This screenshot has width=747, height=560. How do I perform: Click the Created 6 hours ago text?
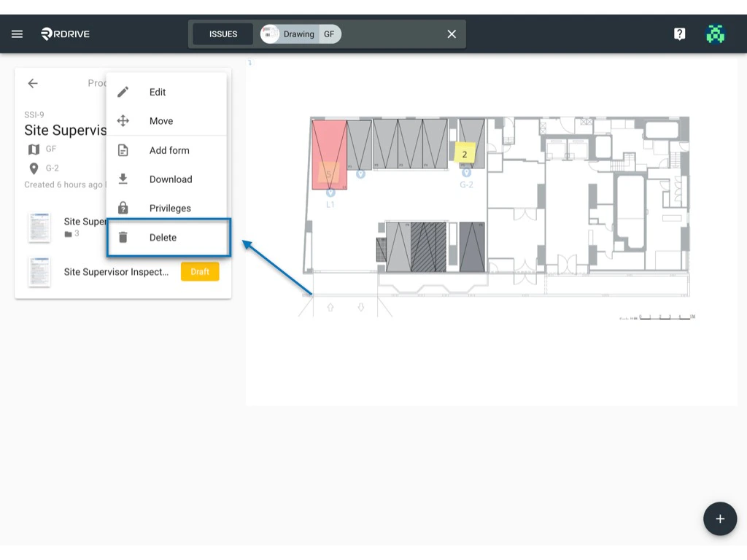63,184
